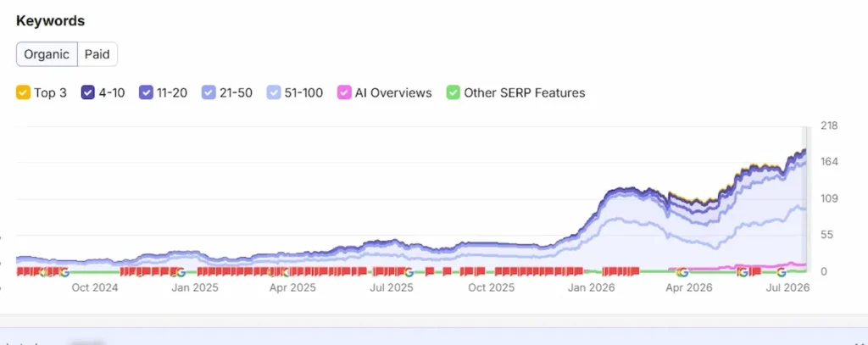This screenshot has width=868, height=345.
Task: Toggle the 4-10 positions checkbox
Action: [88, 92]
